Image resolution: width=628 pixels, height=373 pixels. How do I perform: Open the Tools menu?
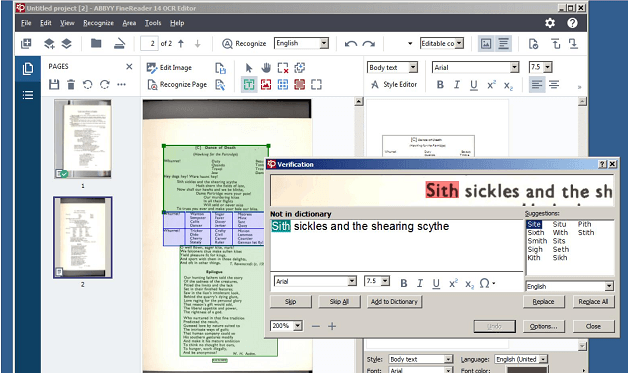(153, 23)
